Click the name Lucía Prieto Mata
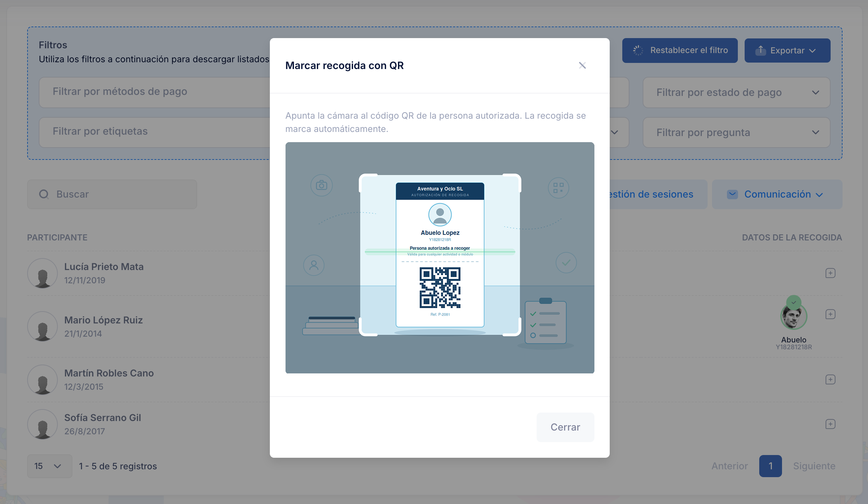 (x=104, y=267)
